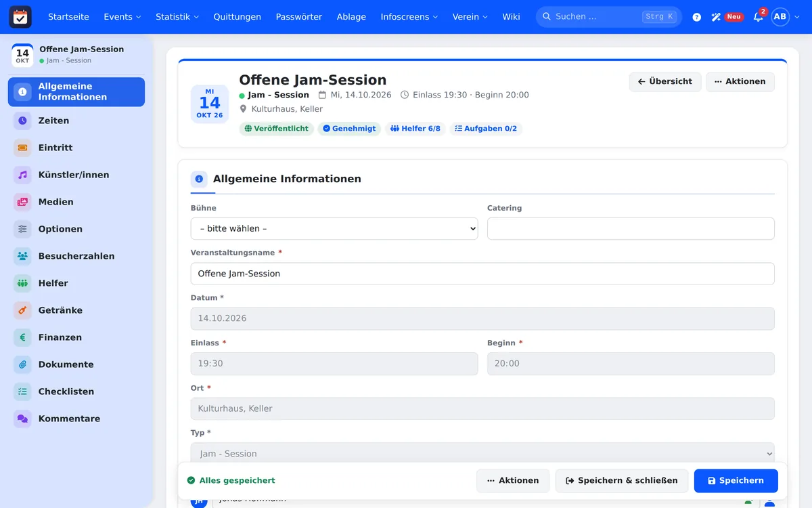Click the Optionen sliders icon
Screen dimensions: 812x508
(x=23, y=229)
